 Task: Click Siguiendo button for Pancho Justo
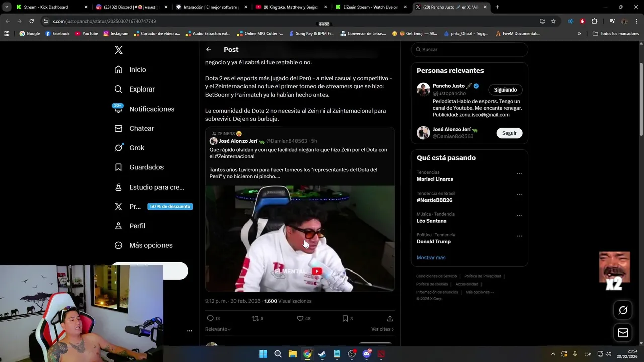coord(505,89)
